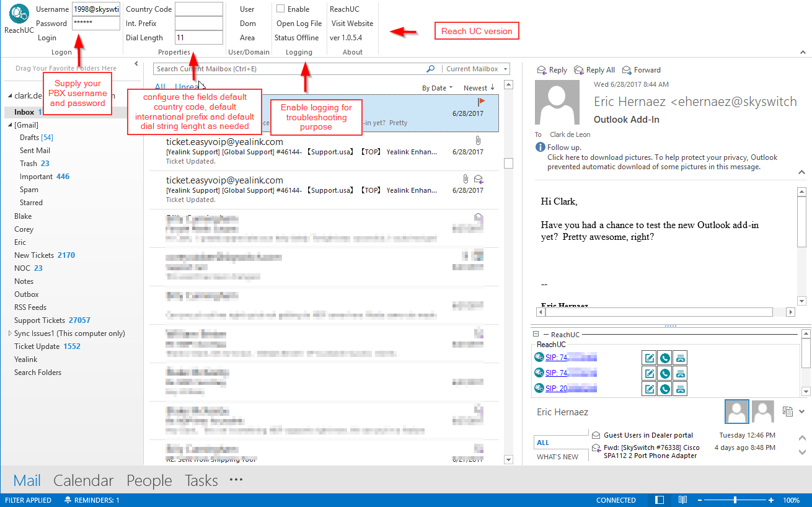This screenshot has width=812, height=507.
Task: Click message list vertical scrollbar thumb
Action: pos(509,164)
